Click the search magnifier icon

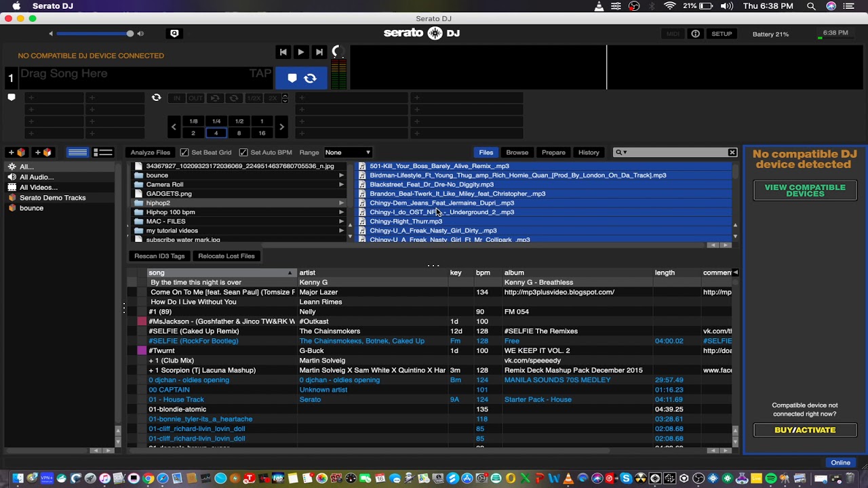tap(620, 152)
